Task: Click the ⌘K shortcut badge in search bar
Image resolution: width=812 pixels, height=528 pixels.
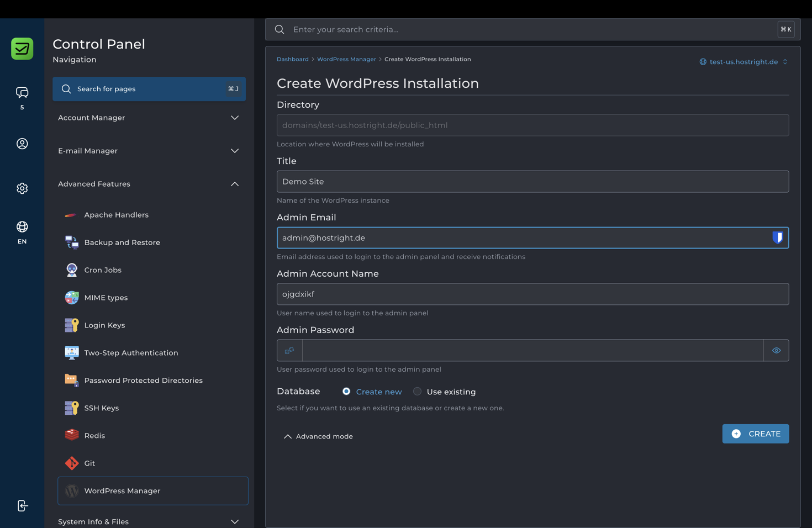Action: 786,29
